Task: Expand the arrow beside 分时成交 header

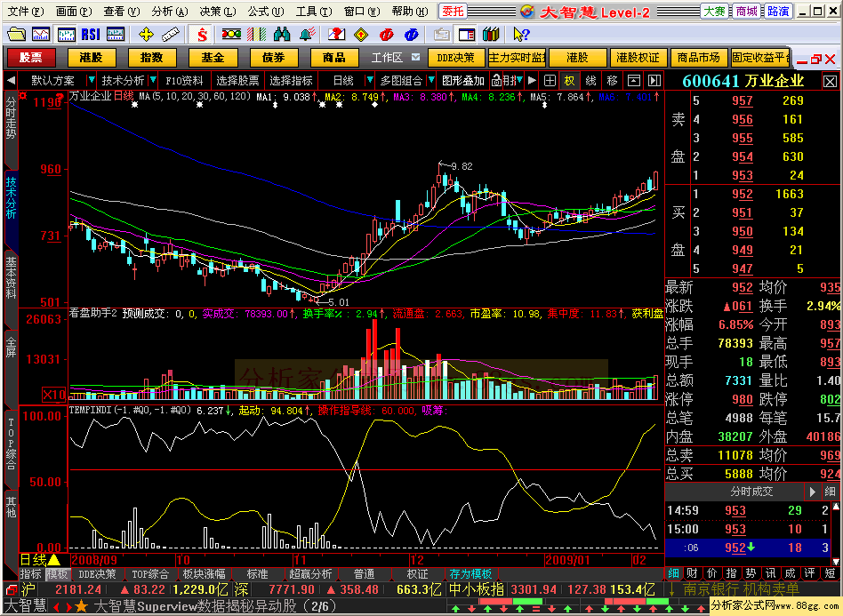Action: pos(812,492)
